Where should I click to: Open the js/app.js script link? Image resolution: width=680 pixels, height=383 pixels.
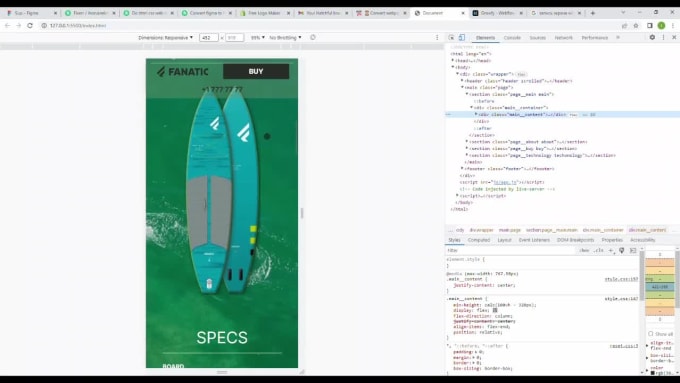click(x=505, y=182)
